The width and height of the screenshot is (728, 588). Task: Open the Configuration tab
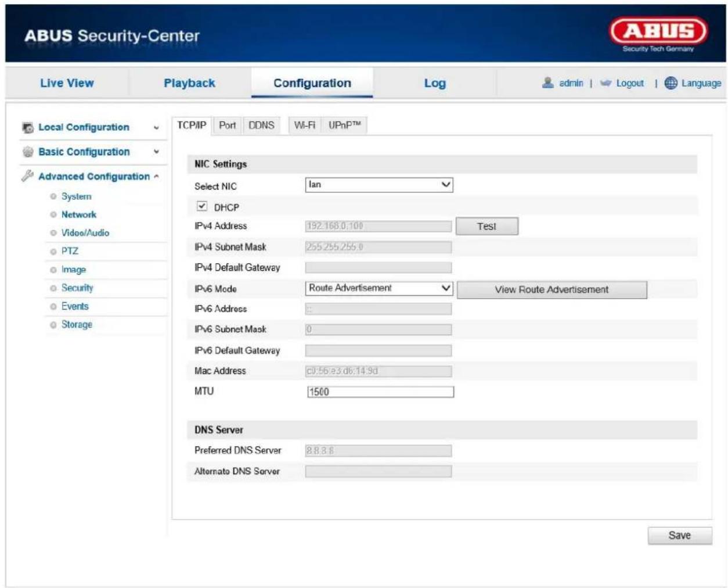click(x=312, y=83)
